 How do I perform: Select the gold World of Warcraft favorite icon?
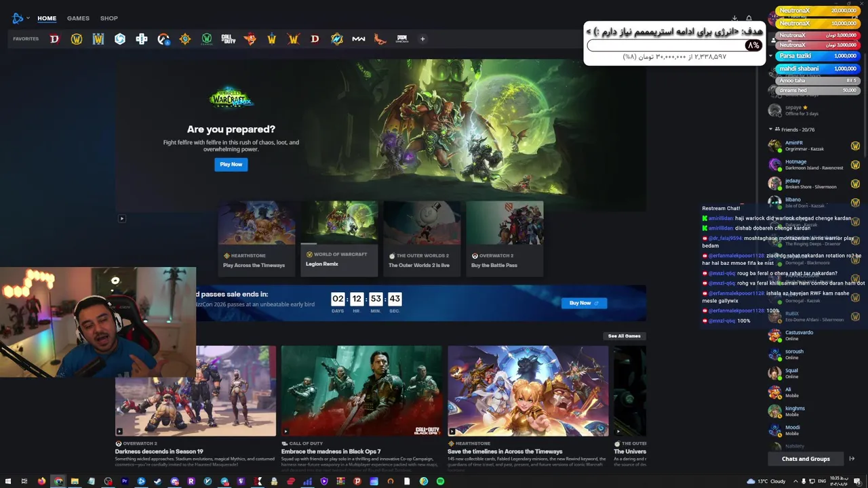[77, 39]
